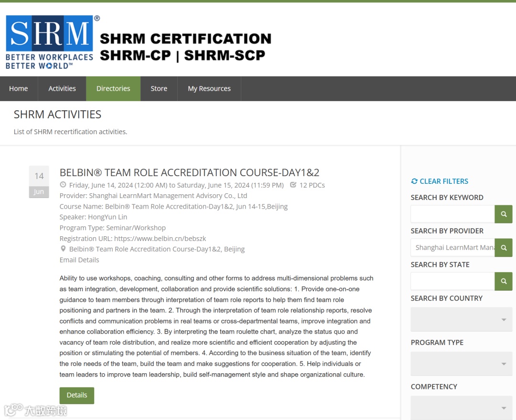The width and height of the screenshot is (516, 420).
Task: Click the 'Course Name' line
Action: click(x=173, y=206)
